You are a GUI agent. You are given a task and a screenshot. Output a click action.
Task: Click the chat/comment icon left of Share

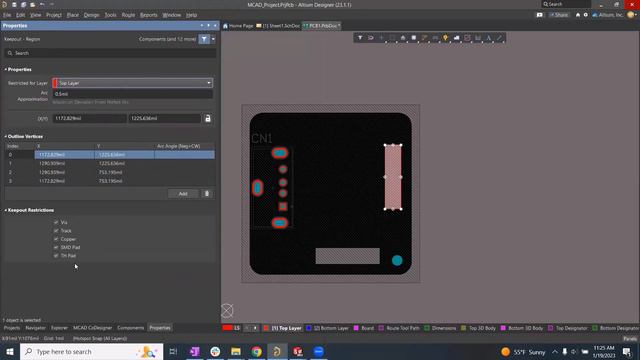tap(540, 15)
